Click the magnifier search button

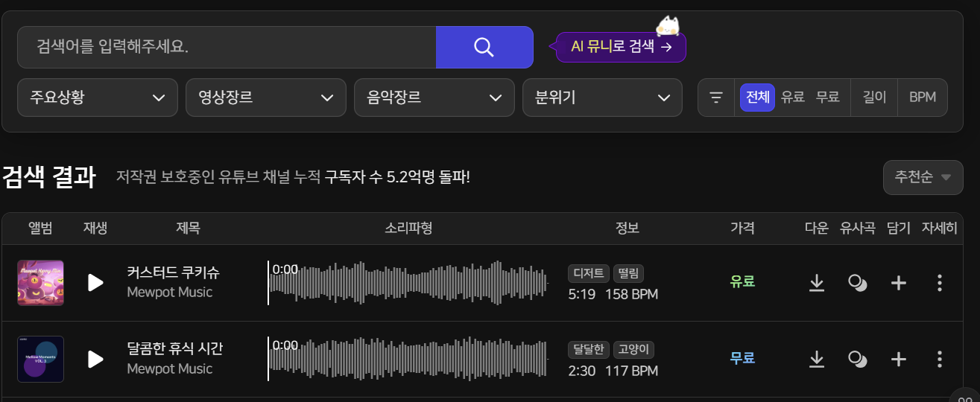click(x=484, y=47)
